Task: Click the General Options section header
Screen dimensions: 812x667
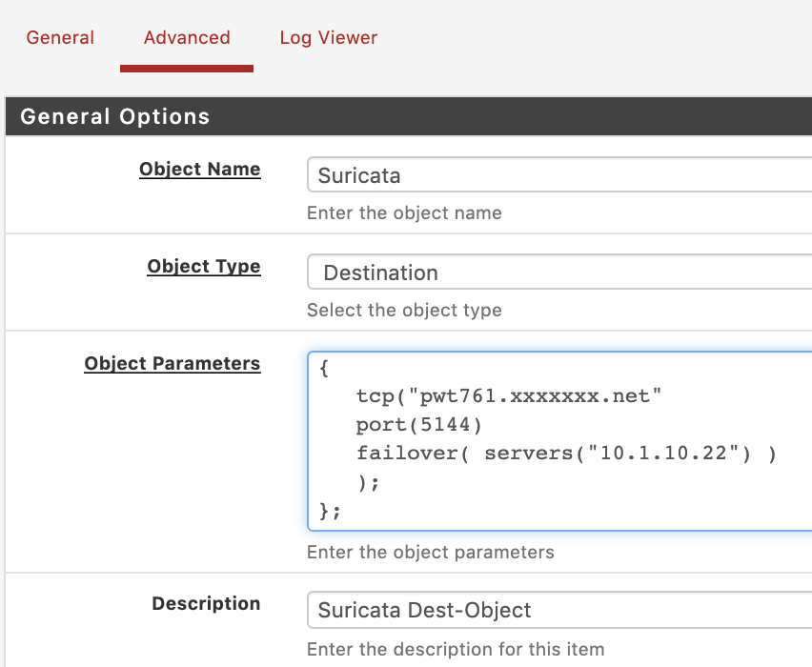Action: click(x=409, y=116)
